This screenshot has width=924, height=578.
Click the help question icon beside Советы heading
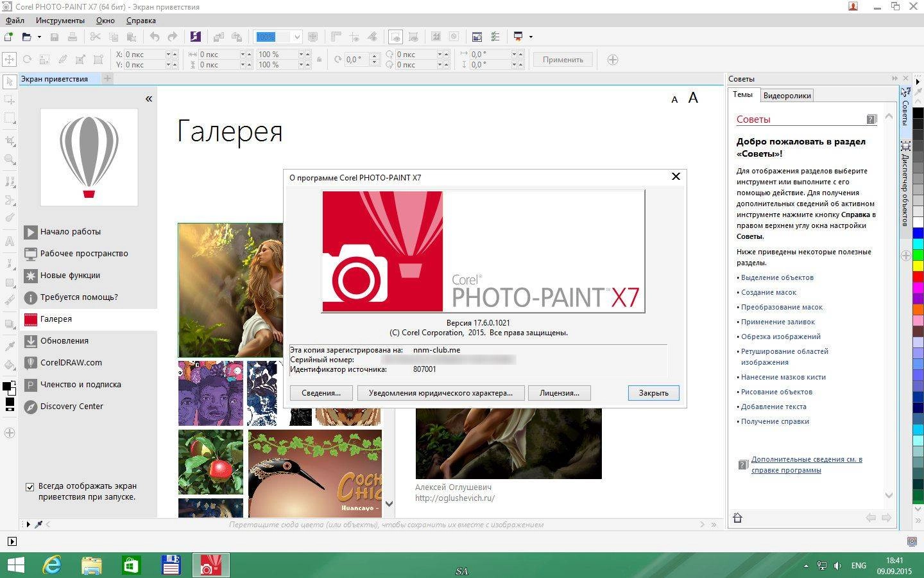pyautogui.click(x=871, y=119)
